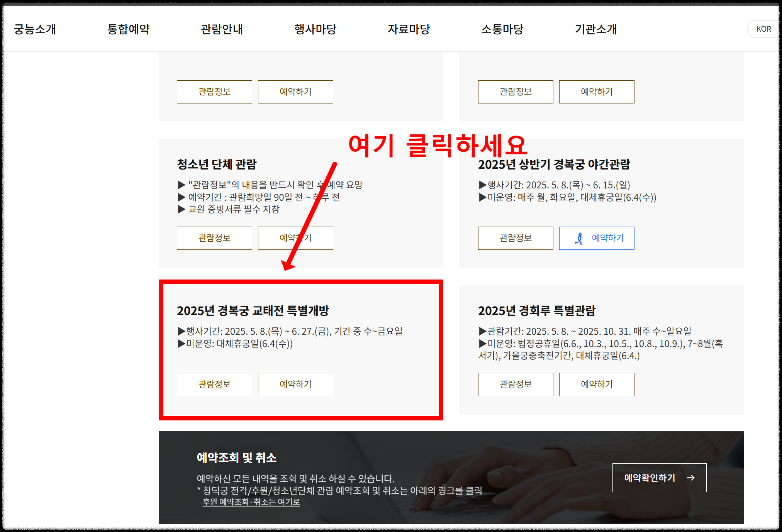Click 관람정보 in top-right partially visible card
Viewport: 782px width, 532px height.
pos(516,92)
